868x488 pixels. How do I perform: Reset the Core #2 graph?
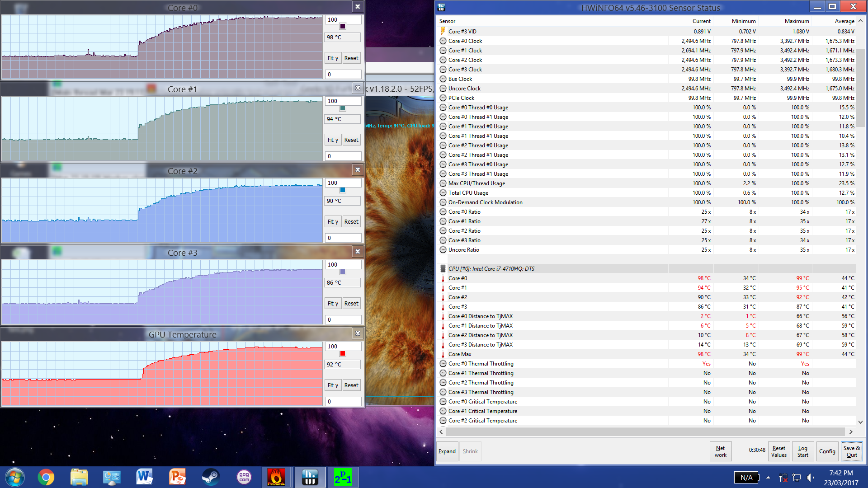351,221
